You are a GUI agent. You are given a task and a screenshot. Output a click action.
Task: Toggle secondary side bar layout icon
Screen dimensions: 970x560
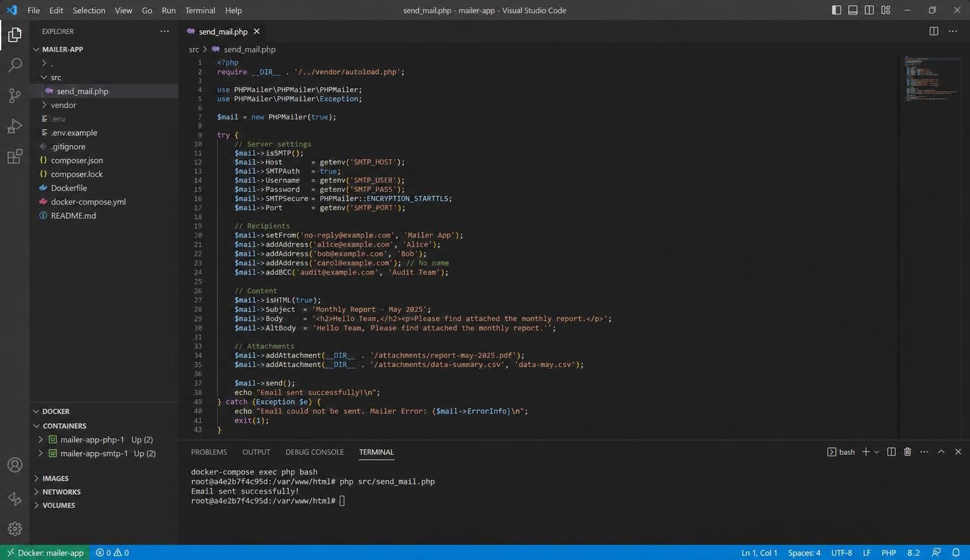869,10
